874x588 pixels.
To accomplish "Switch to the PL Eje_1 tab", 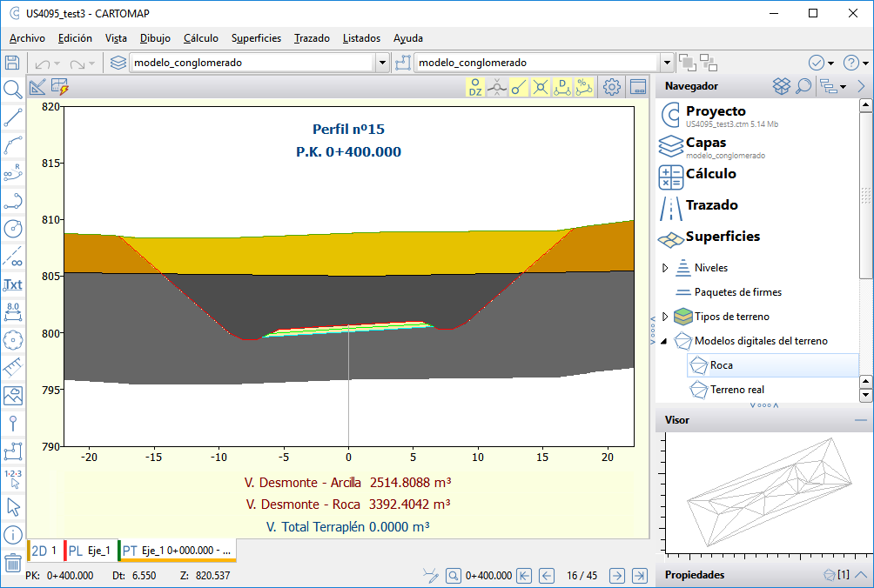I will pyautogui.click(x=90, y=551).
